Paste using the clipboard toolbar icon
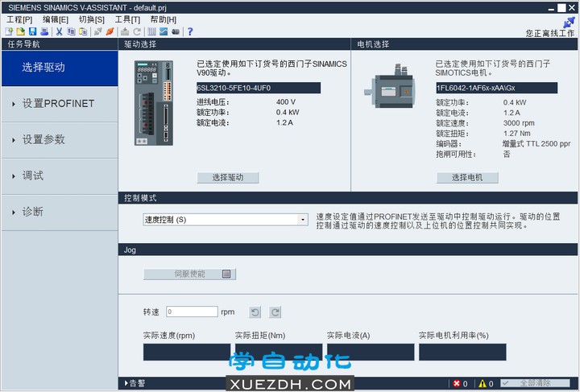580x392 pixels. click(x=83, y=31)
